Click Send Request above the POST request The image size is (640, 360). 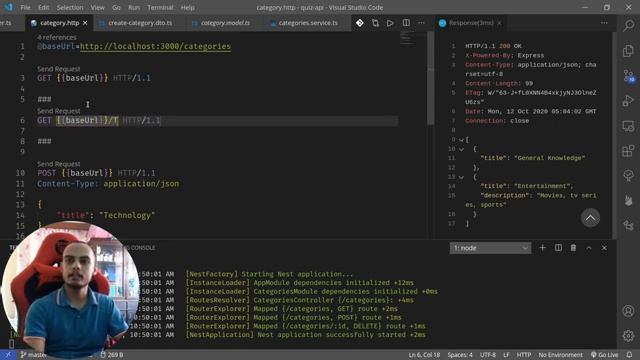pos(58,164)
